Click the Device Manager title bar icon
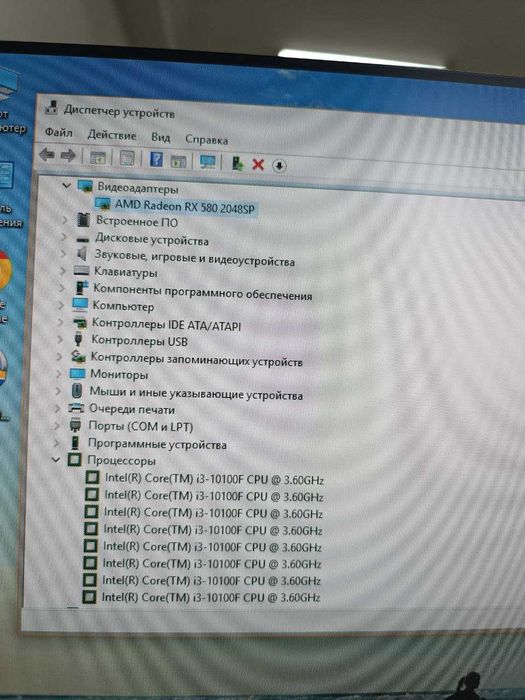The image size is (525, 700). pos(52,108)
